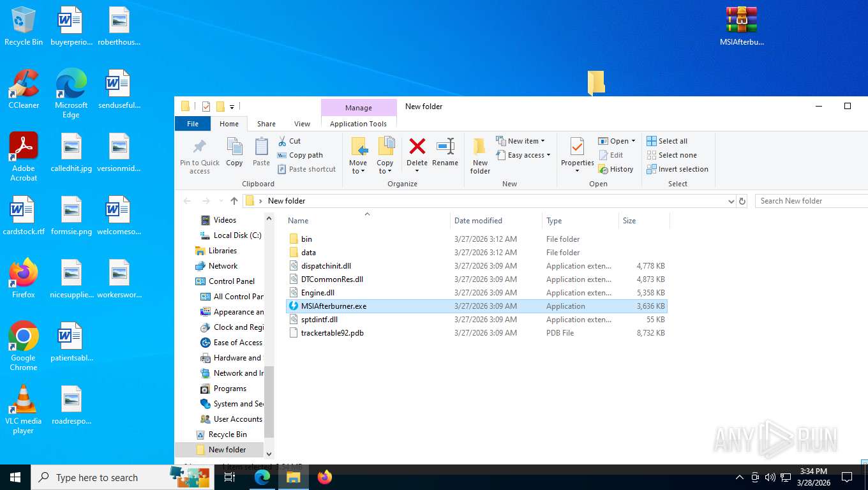Open the Quick Access Toolbar customize dropdown
The image size is (868, 490).
[x=232, y=107]
